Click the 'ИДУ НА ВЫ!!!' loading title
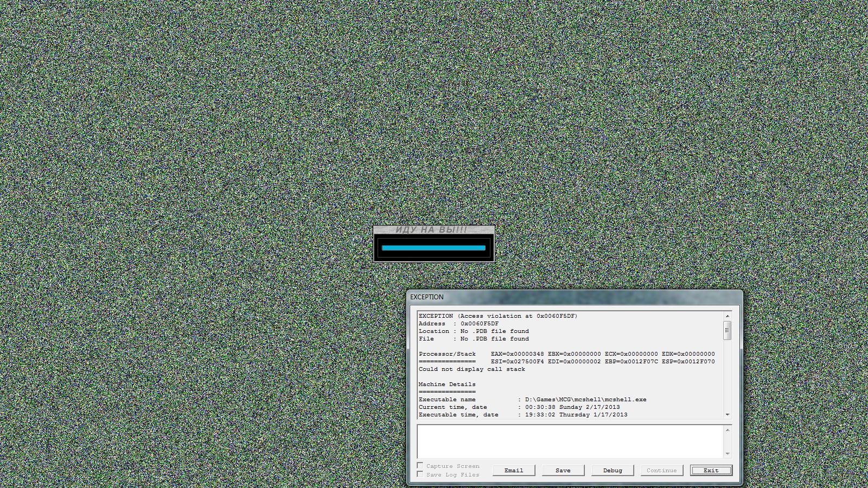The height and width of the screenshot is (488, 868). 431,230
